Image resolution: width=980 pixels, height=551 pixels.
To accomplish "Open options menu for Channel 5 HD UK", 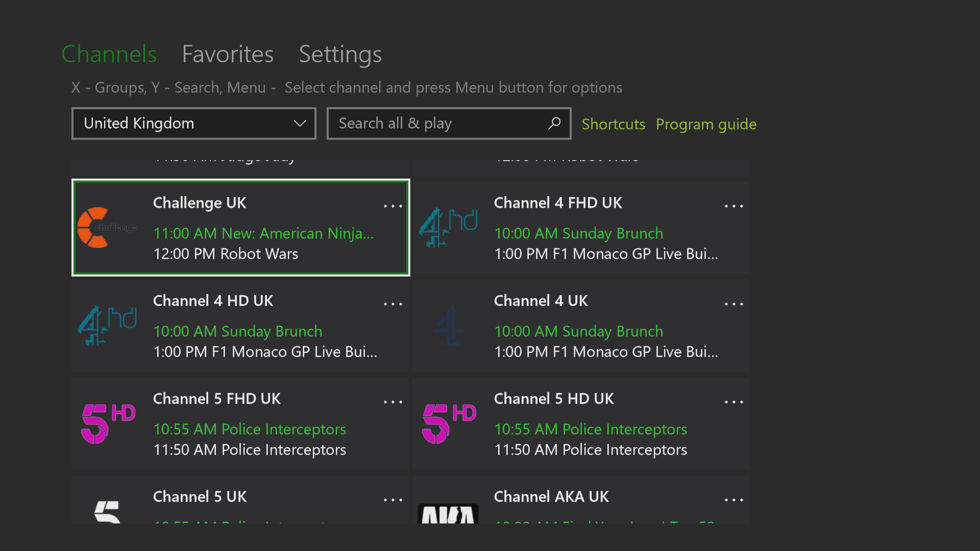I will [x=734, y=402].
